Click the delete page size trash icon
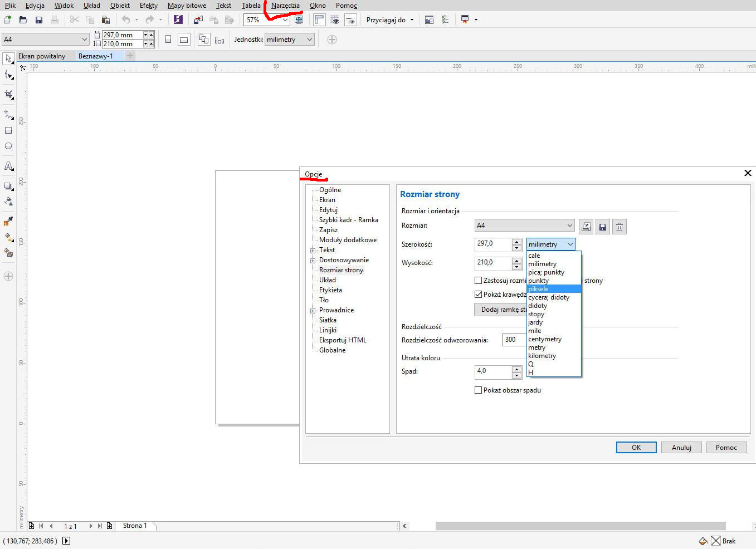 (620, 227)
